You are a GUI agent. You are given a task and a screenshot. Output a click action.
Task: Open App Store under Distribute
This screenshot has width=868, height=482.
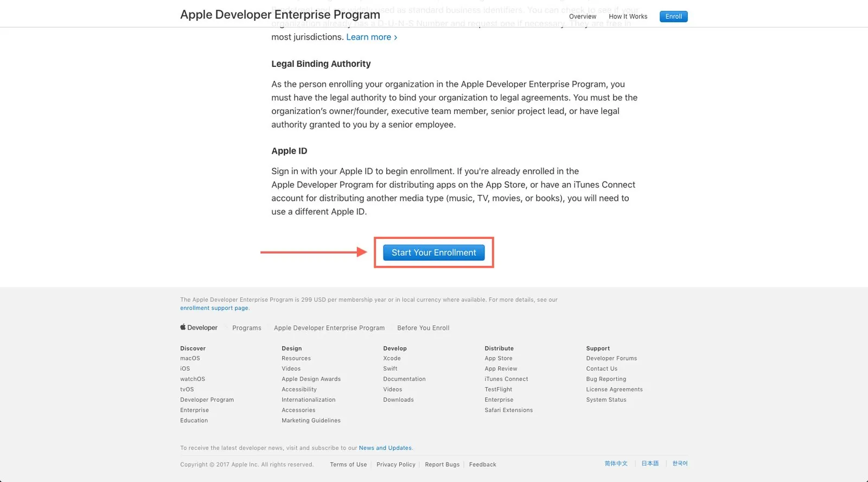click(x=498, y=358)
